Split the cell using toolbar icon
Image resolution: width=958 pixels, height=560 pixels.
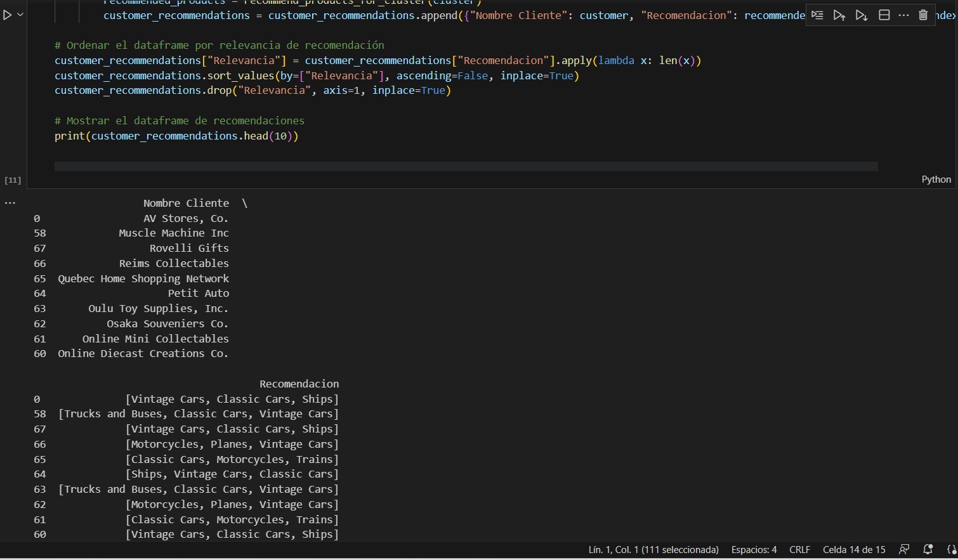coord(884,15)
